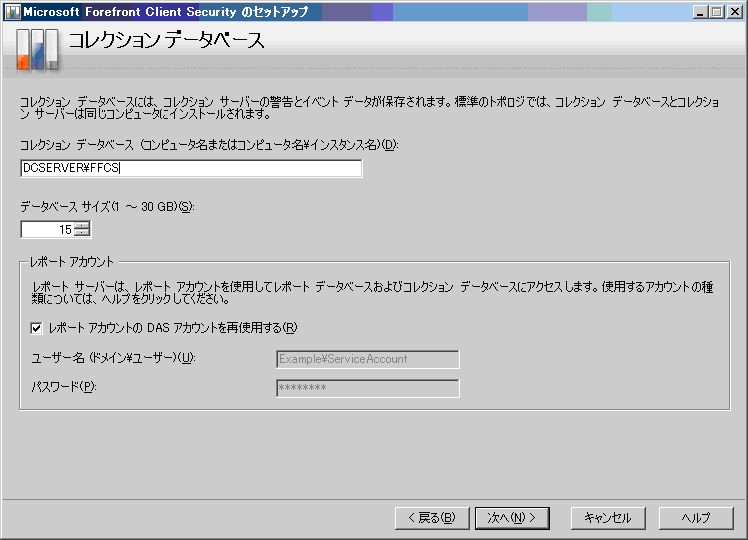Increase database size with up spinner arrow
Image resolution: width=748 pixels, height=540 pixels.
click(x=82, y=226)
